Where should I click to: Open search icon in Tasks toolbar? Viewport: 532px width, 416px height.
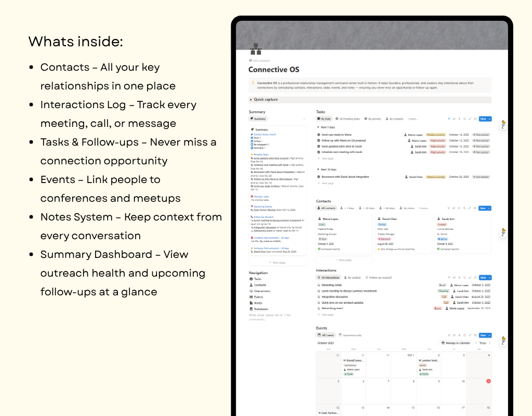pos(464,119)
